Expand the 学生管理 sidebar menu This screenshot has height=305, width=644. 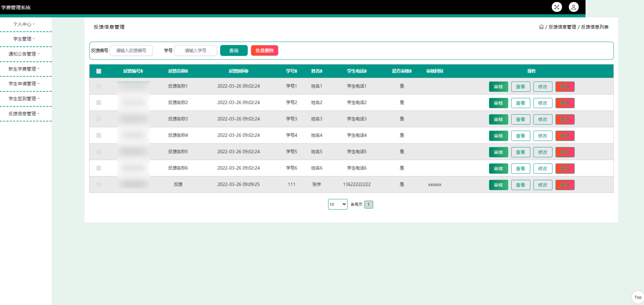(x=24, y=39)
